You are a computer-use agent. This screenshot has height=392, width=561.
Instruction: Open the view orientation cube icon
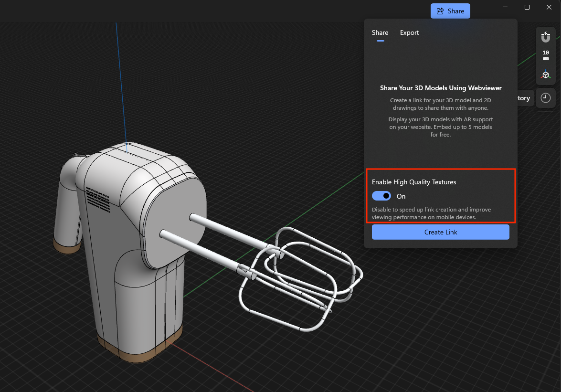[x=546, y=74]
